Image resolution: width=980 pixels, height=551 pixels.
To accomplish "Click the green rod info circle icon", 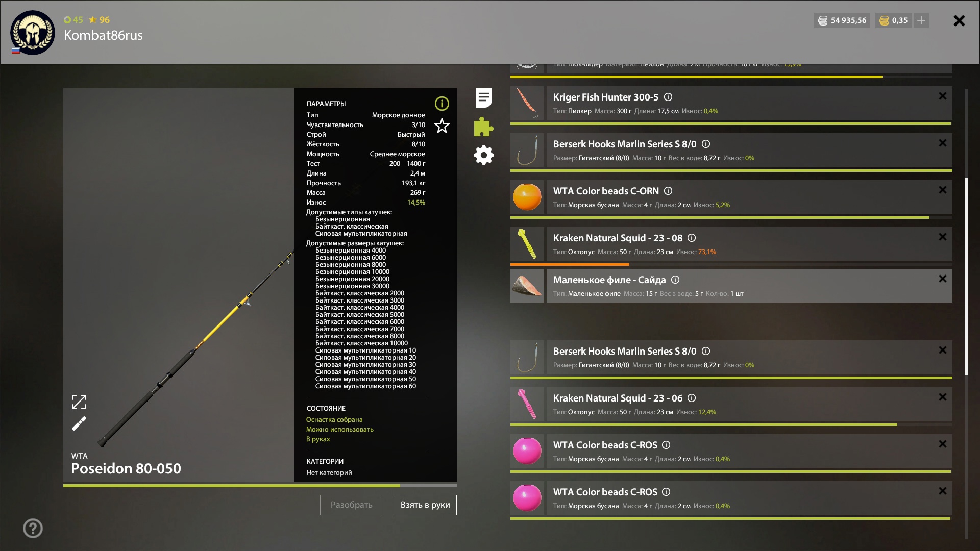I will tap(442, 104).
